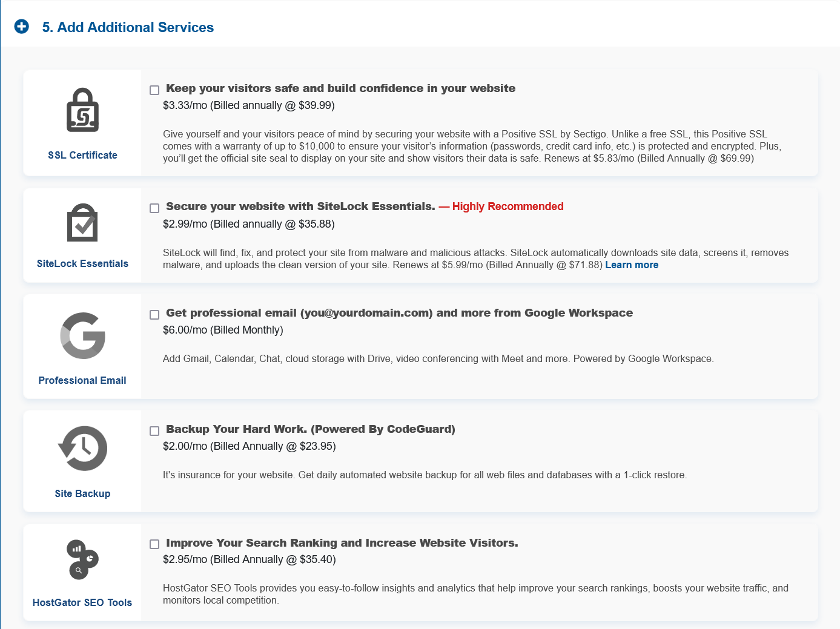Click 'Keep your visitors safe' heading
The height and width of the screenshot is (629, 840).
click(x=340, y=88)
